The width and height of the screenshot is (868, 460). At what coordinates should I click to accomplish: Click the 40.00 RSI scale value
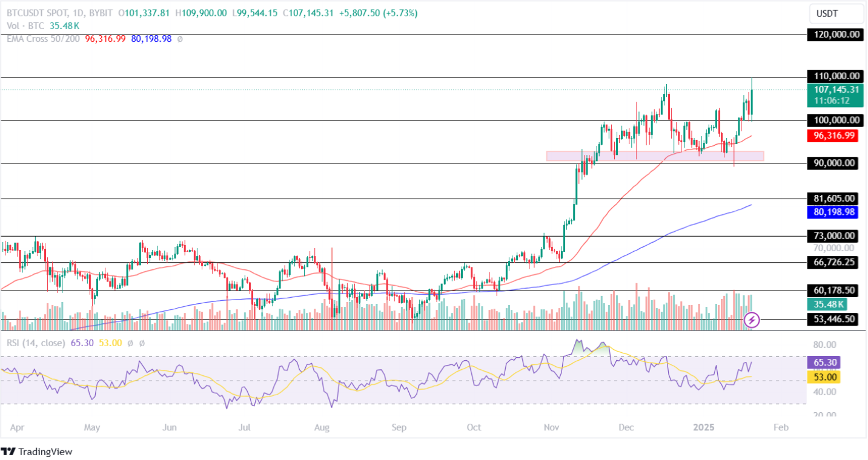tap(826, 392)
